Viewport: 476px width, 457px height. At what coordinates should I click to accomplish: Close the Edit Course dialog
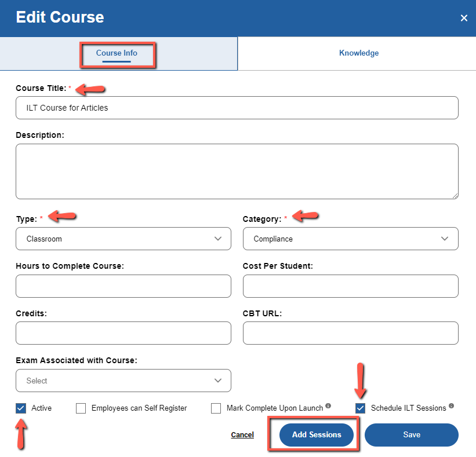[464, 17]
